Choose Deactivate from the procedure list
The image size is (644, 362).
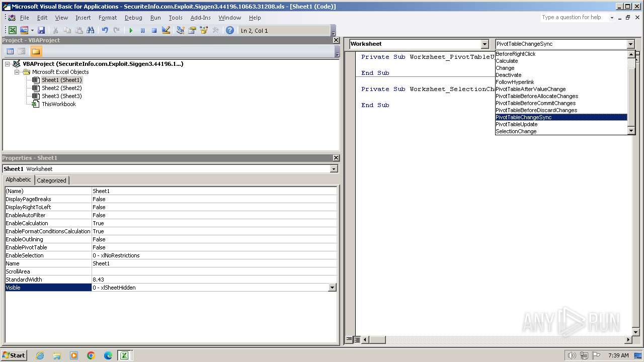[x=561, y=75]
